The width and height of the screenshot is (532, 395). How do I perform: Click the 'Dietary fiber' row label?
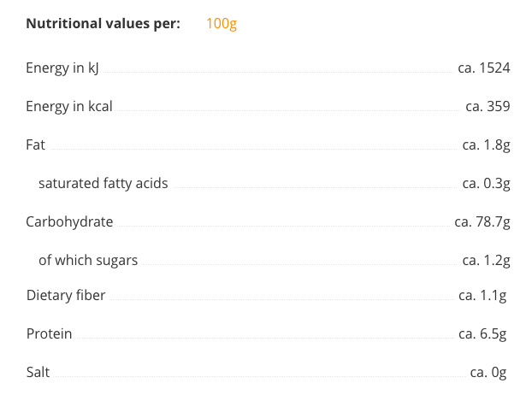click(x=66, y=296)
